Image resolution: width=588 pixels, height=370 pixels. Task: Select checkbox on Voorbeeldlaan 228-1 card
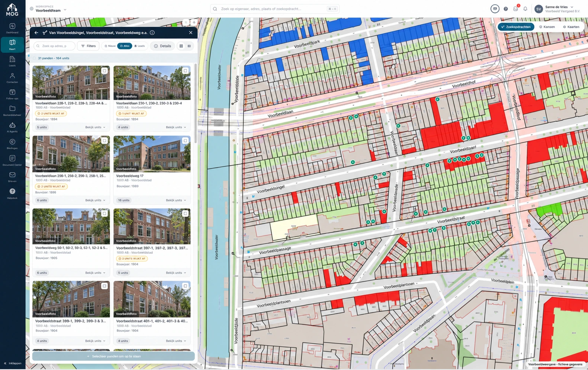click(x=105, y=71)
